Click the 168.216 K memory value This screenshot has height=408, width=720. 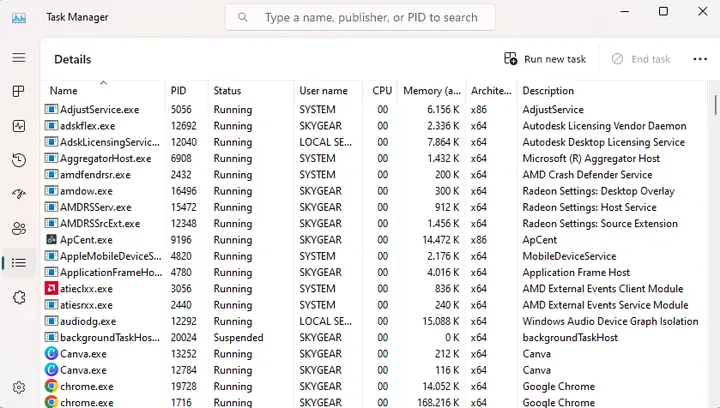pyautogui.click(x=438, y=402)
